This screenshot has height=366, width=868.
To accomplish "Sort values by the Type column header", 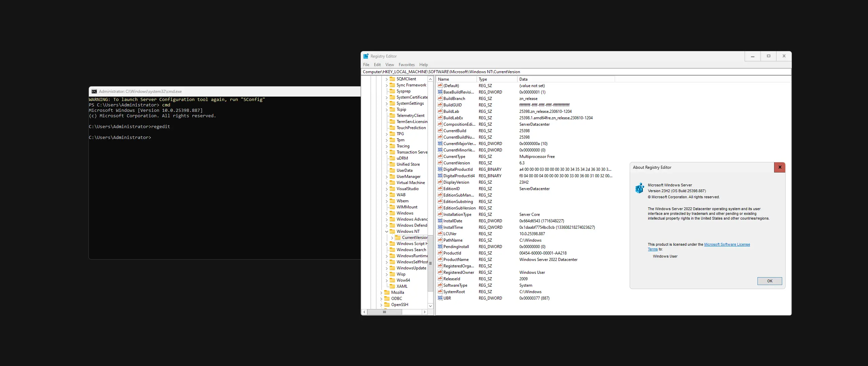I will pyautogui.click(x=496, y=79).
